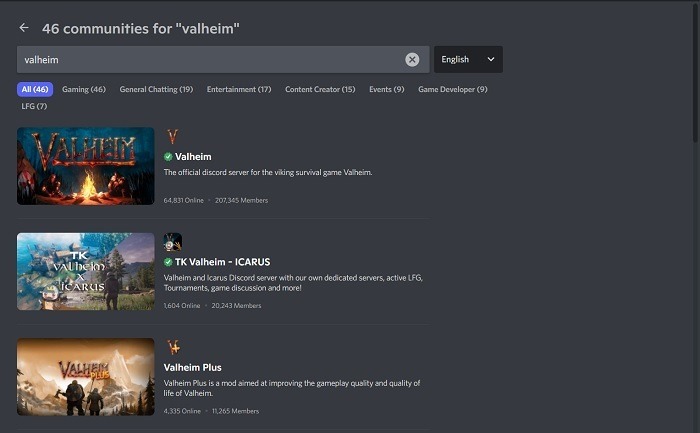The width and height of the screenshot is (700, 433).
Task: Click the Valheim Plus deer logo icon
Action: [x=173, y=347]
